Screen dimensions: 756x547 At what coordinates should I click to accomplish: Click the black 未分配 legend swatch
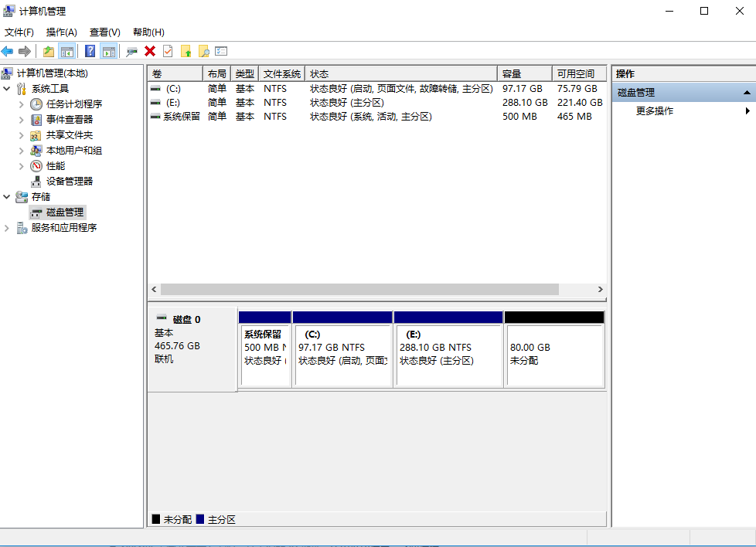click(155, 519)
